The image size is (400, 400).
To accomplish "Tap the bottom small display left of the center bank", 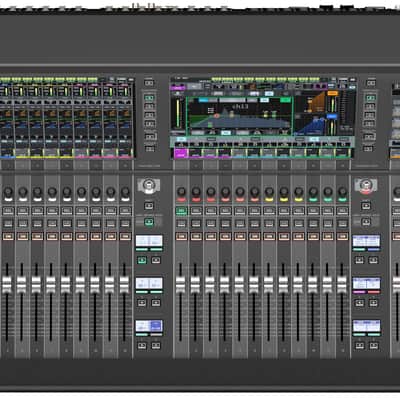I will (149, 326).
